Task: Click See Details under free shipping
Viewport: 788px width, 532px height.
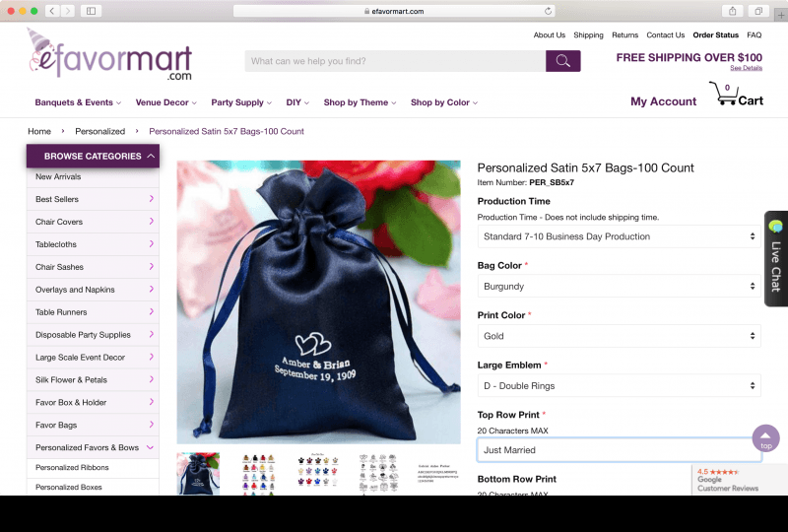Action: [747, 68]
